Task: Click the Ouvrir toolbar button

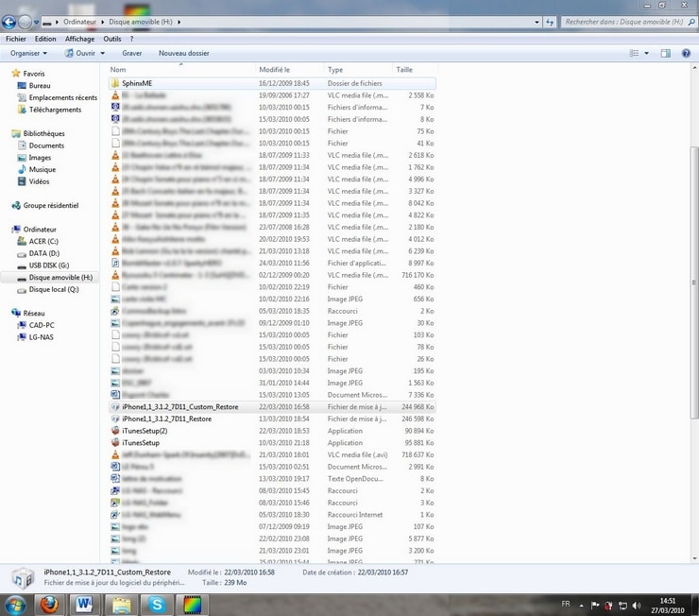Action: point(80,54)
